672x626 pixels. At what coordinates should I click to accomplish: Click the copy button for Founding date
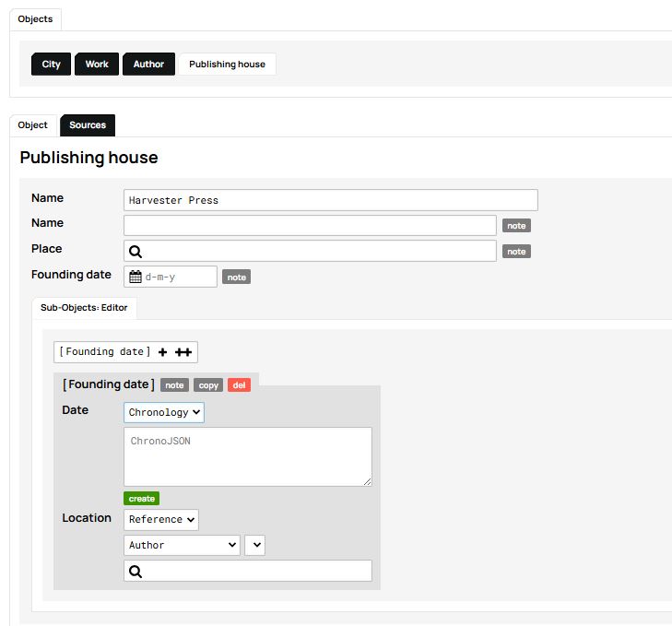(x=208, y=385)
